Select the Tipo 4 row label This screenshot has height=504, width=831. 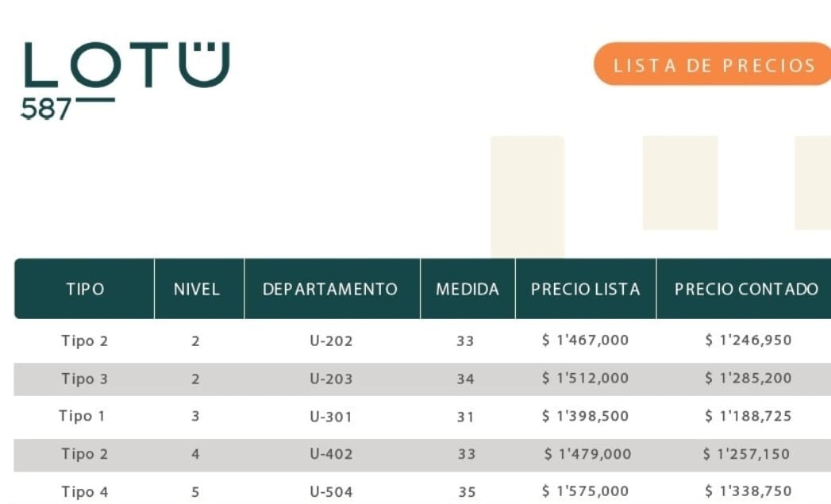pos(84,492)
